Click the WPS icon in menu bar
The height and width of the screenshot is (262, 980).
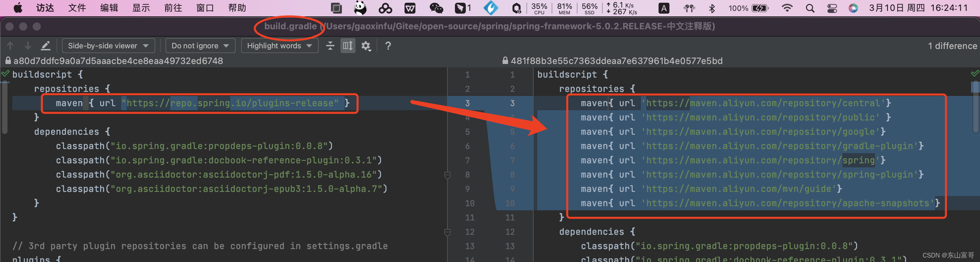410,8
